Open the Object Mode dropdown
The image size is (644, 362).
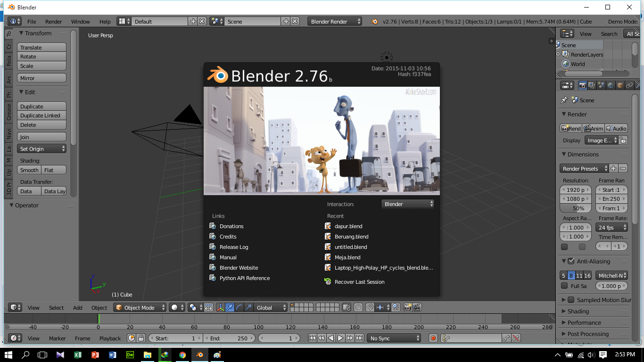pos(140,307)
